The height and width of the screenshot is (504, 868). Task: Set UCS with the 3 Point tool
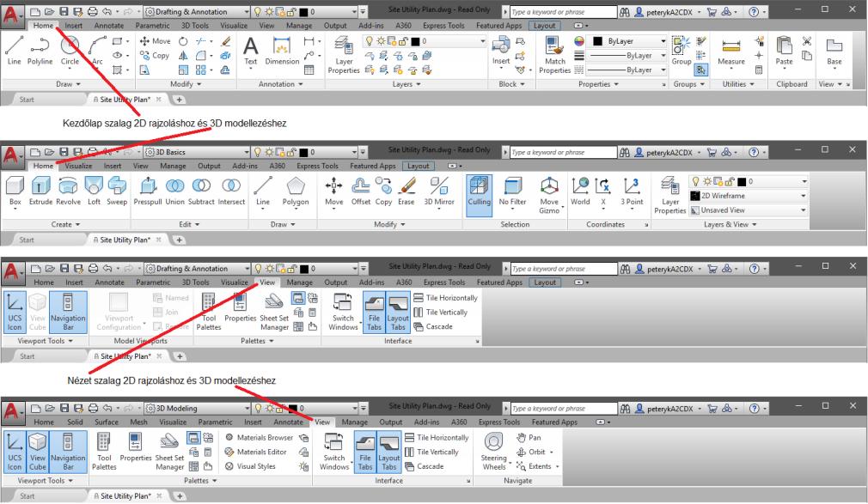[632, 191]
